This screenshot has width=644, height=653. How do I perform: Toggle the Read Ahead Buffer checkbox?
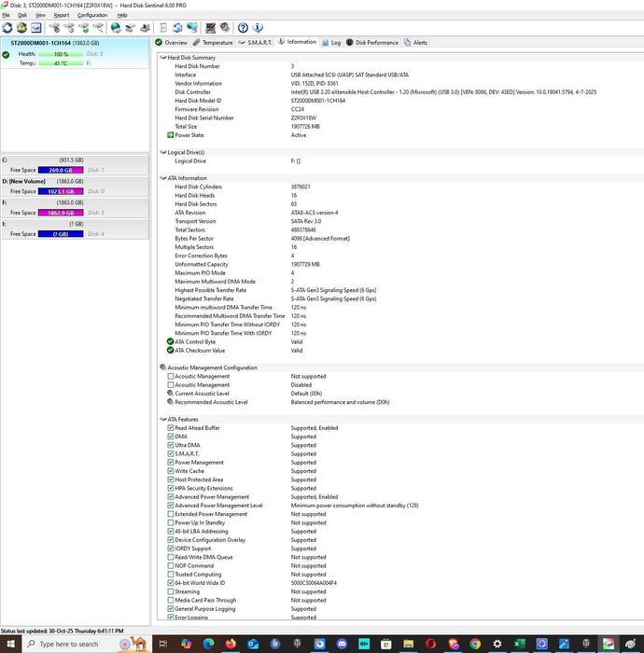click(171, 427)
